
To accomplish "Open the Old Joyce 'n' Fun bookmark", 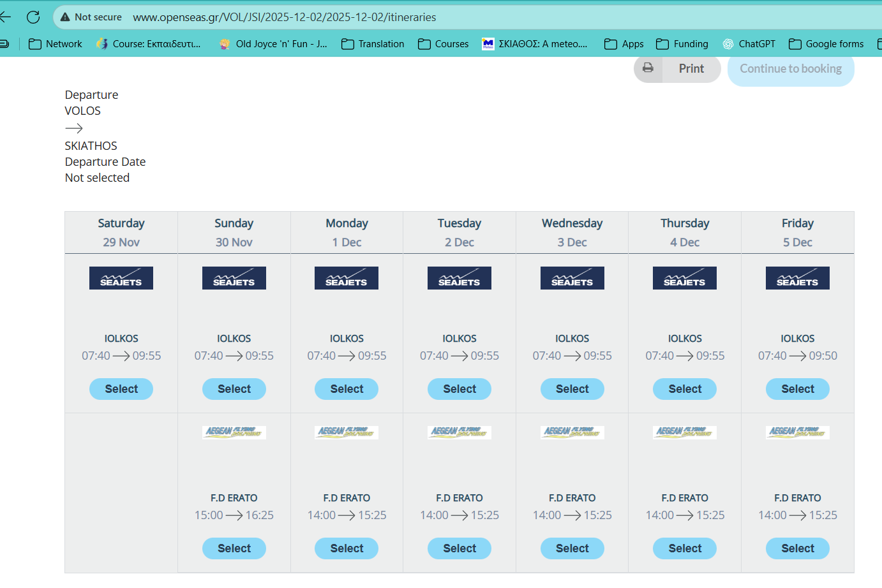I will [x=273, y=44].
